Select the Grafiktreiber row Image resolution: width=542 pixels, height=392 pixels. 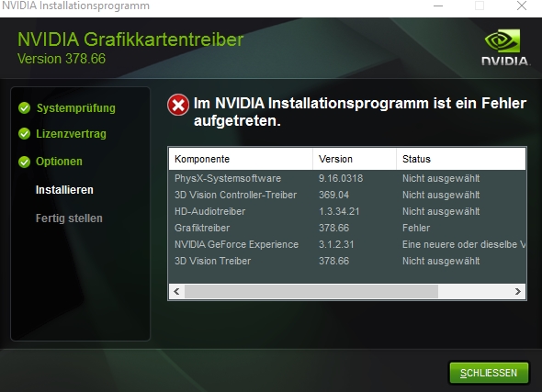click(x=347, y=228)
